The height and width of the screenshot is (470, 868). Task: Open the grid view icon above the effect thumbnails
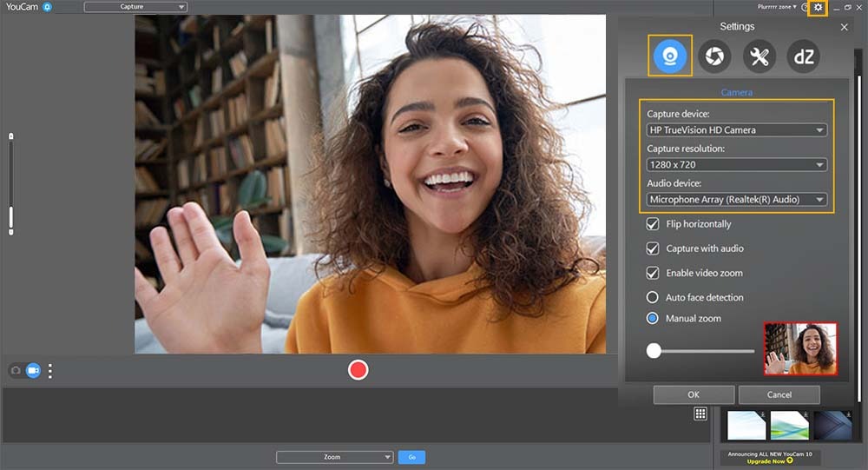click(x=700, y=414)
